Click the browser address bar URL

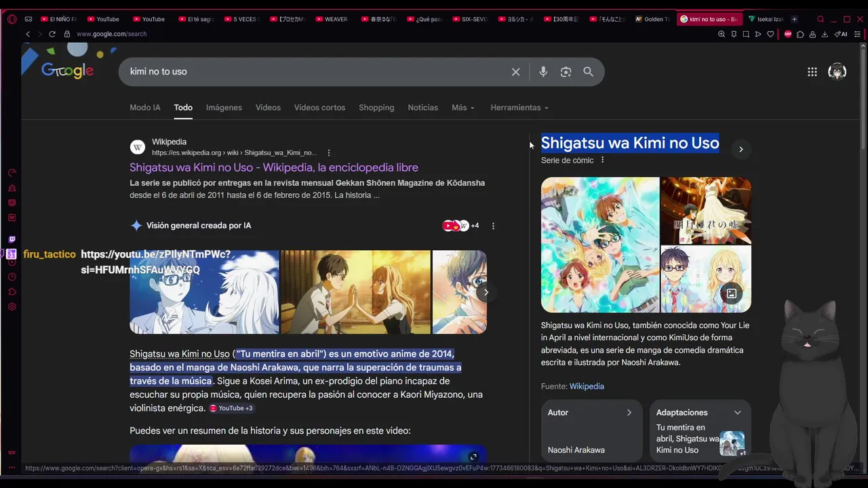pyautogui.click(x=111, y=34)
